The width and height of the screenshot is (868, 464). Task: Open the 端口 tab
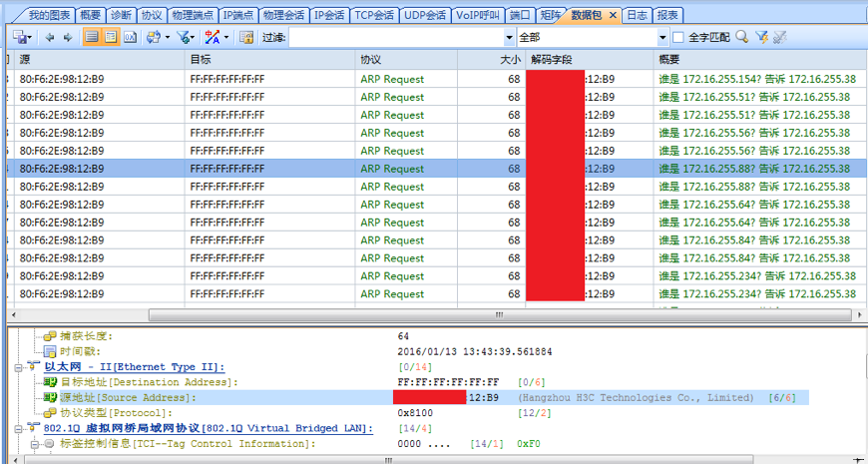(521, 15)
